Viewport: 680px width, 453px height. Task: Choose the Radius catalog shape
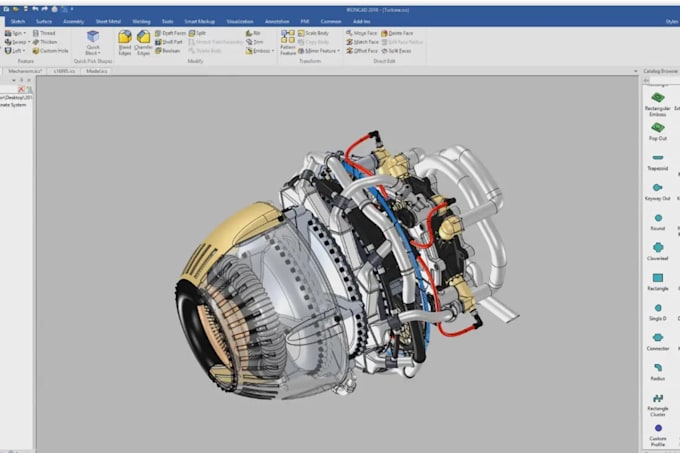pyautogui.click(x=657, y=372)
